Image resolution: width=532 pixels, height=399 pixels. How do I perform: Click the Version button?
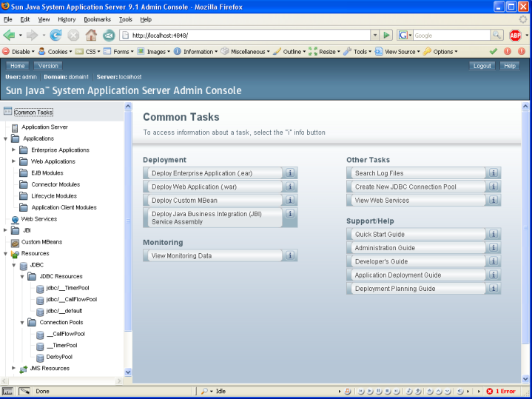(48, 66)
